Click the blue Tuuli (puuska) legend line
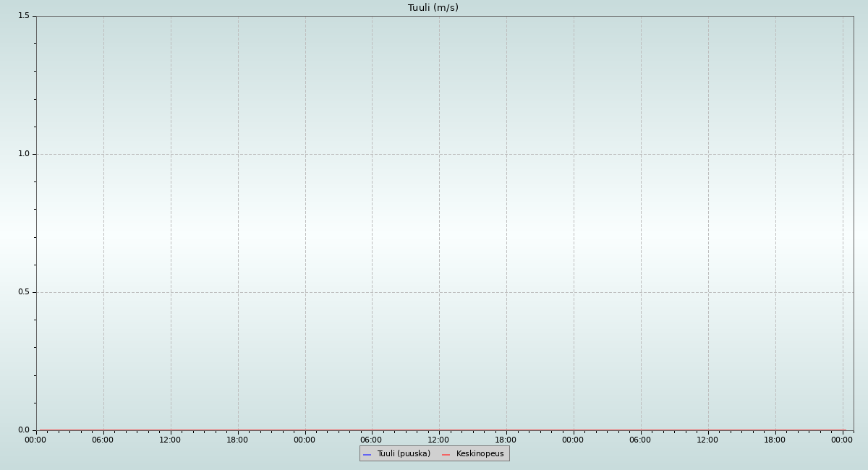Image resolution: width=868 pixels, height=470 pixels. pos(367,454)
